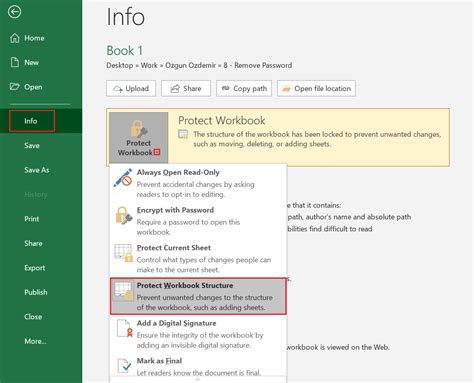Click the Mark as Final checkmark icon

click(x=125, y=365)
